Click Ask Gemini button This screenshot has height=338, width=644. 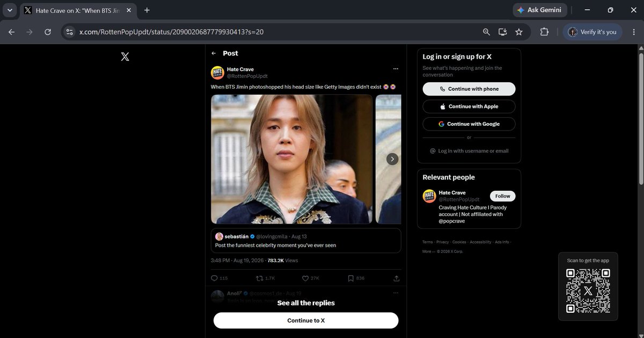(540, 10)
